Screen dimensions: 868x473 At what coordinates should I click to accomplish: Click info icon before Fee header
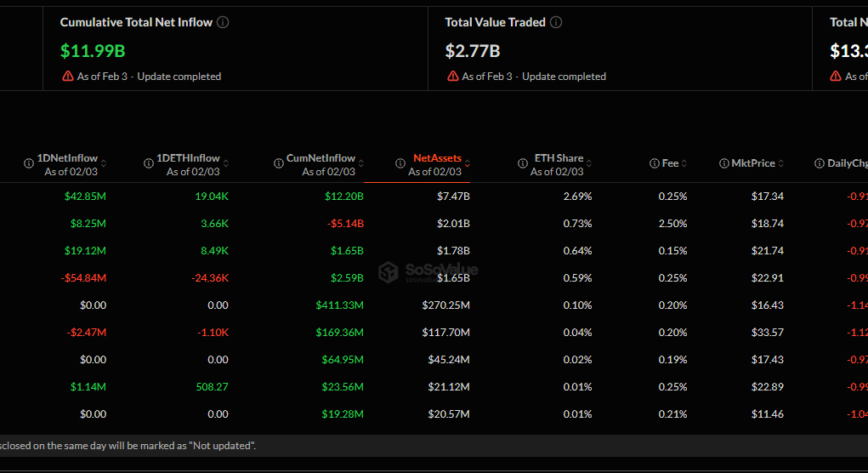pos(654,163)
